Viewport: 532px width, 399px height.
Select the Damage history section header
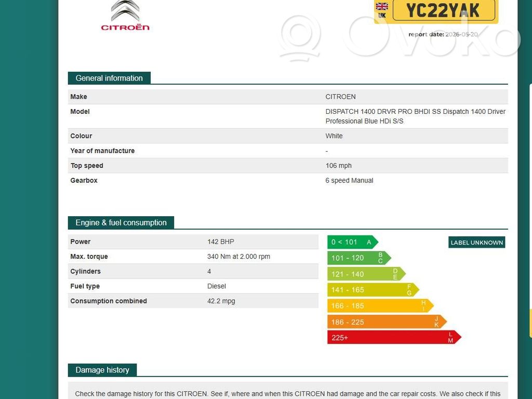tap(102, 370)
